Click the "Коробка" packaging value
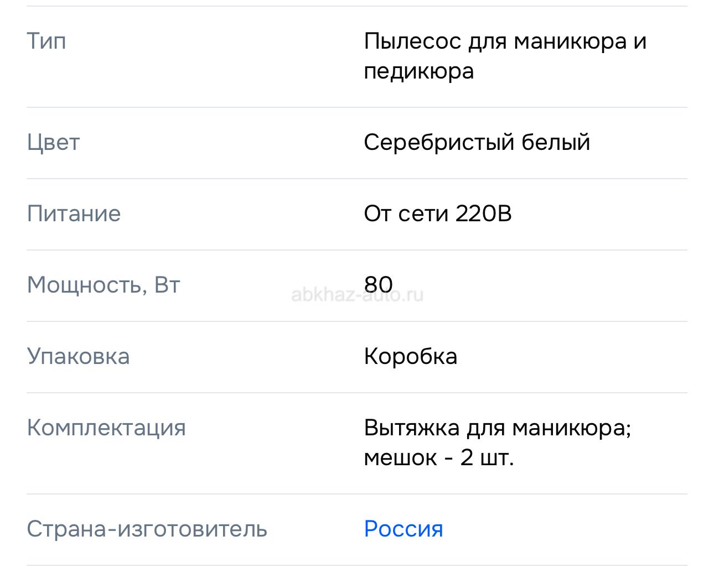This screenshot has width=714, height=588. tap(410, 356)
